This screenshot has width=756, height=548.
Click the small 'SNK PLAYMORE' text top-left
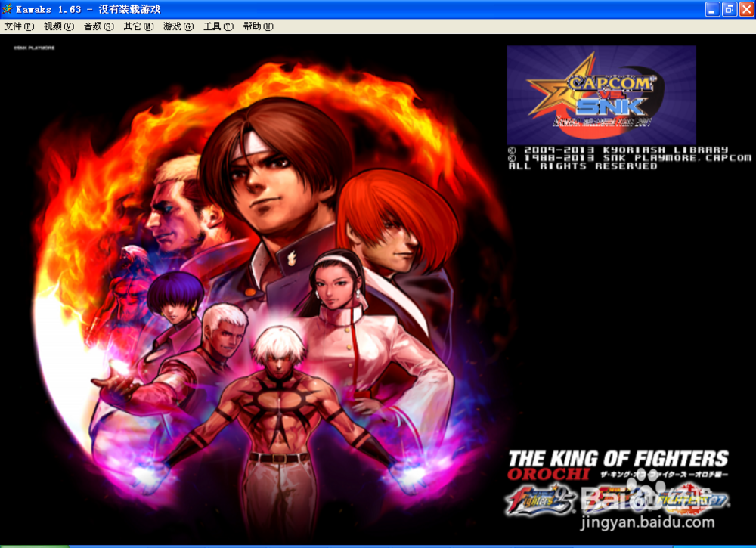(x=34, y=48)
